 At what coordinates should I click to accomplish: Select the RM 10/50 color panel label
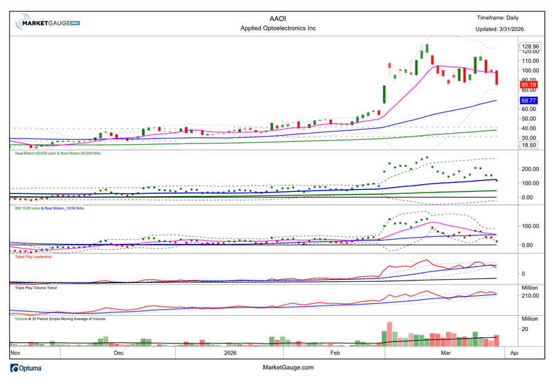(54, 208)
